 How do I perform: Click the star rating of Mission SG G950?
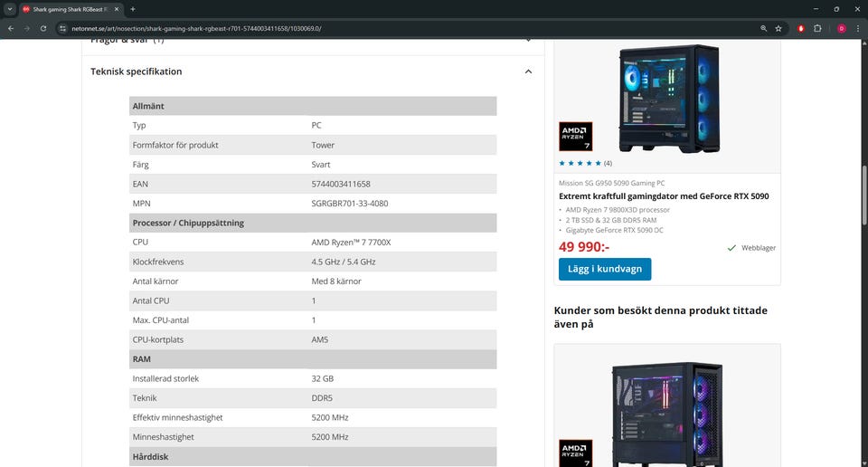[x=580, y=164]
